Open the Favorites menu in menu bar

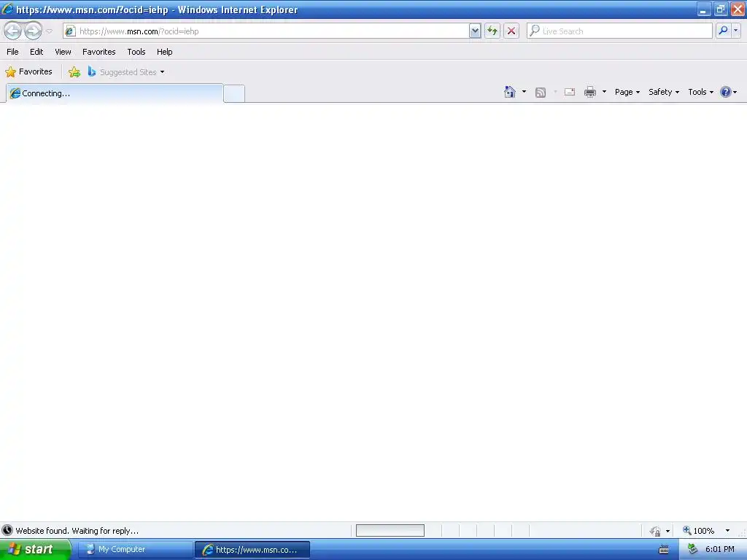(x=99, y=52)
